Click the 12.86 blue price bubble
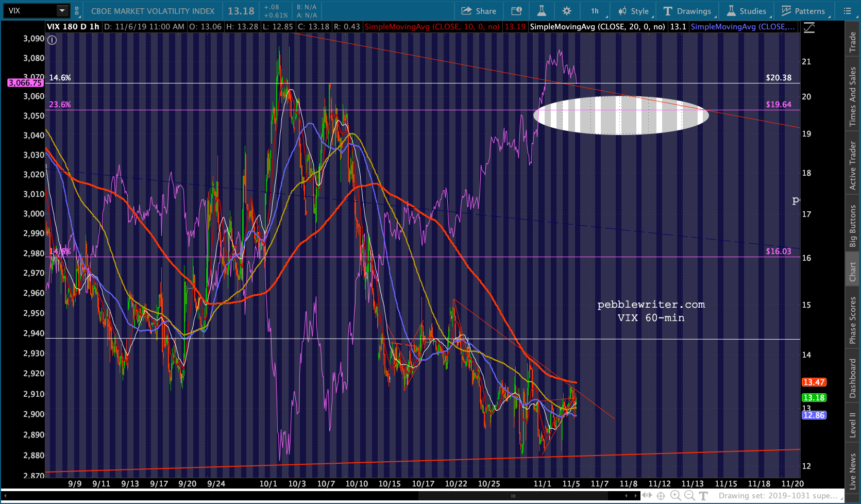 tap(814, 415)
